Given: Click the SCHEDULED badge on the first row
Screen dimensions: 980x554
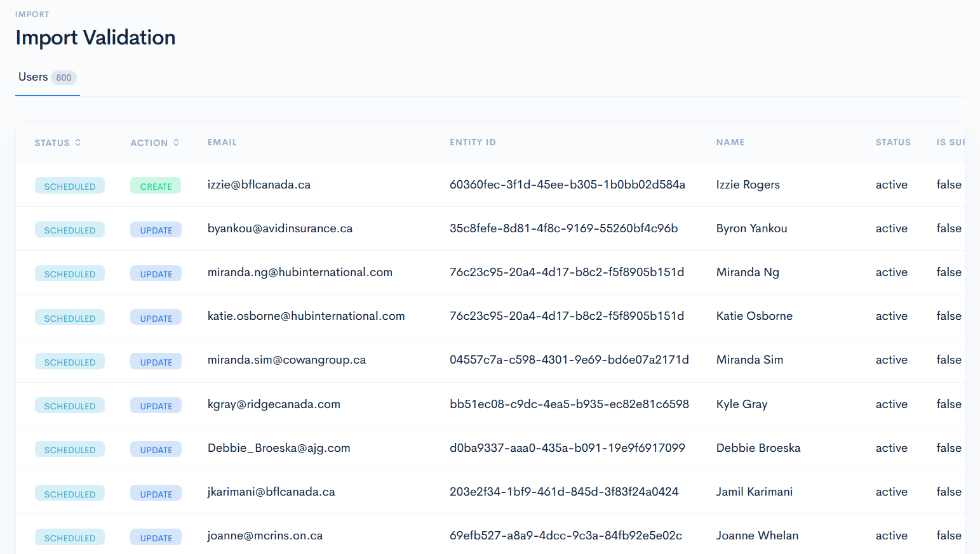Looking at the screenshot, I should point(69,185).
